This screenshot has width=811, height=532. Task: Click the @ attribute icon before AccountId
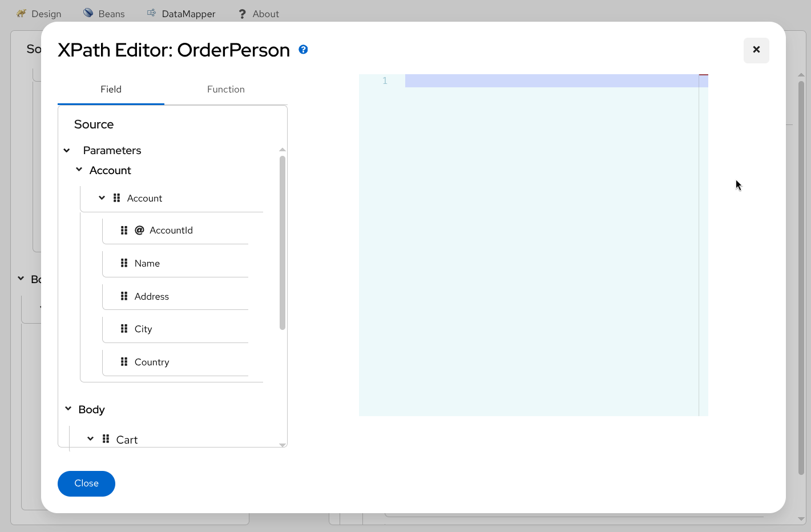click(139, 230)
